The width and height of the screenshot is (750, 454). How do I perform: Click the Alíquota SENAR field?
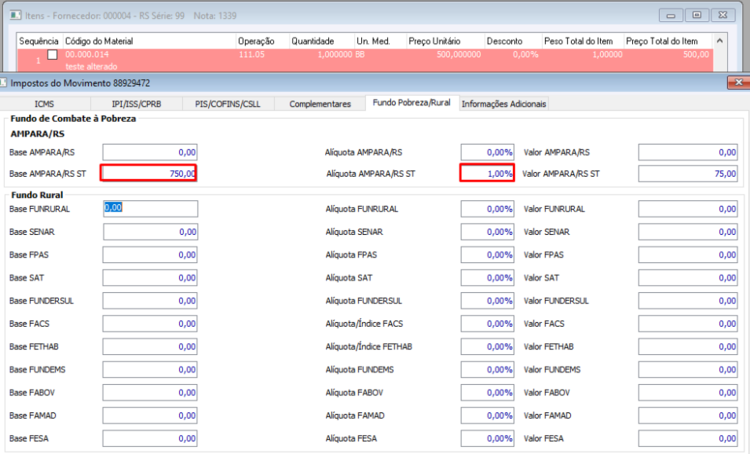coord(487,232)
